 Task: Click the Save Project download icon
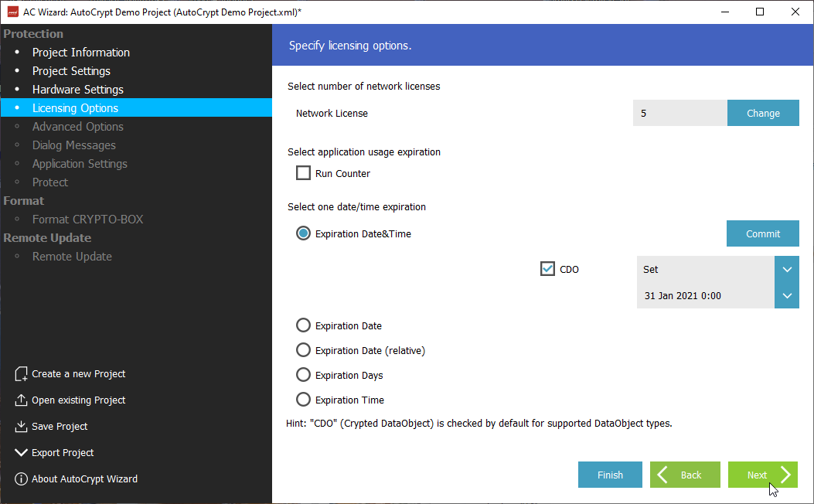(21, 427)
